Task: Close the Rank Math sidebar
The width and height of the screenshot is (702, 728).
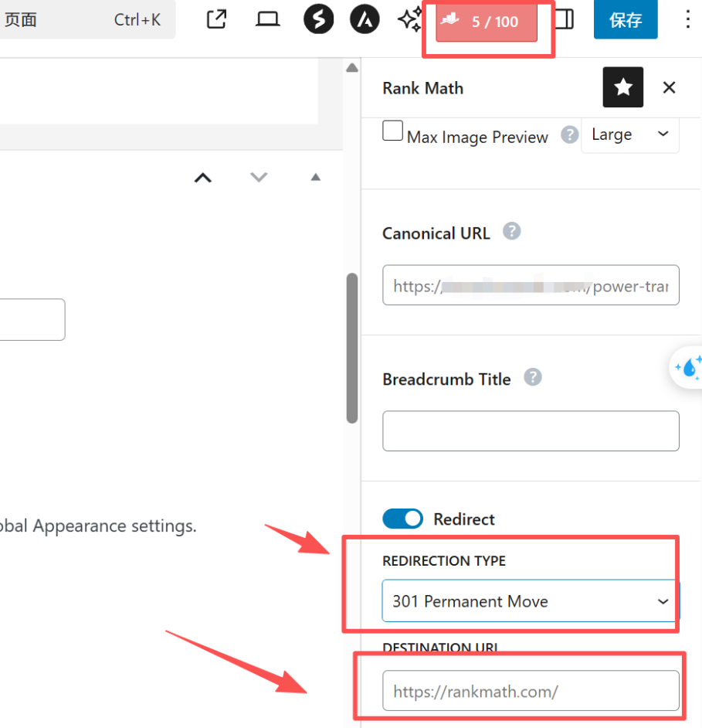Action: point(669,87)
